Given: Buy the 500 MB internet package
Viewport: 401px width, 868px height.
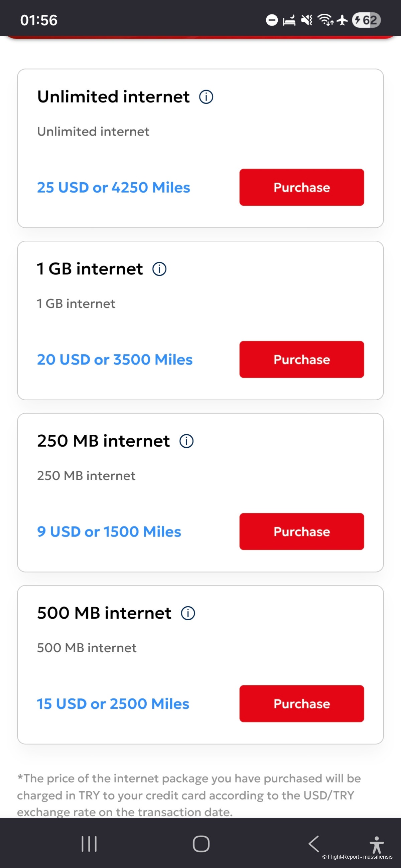Looking at the screenshot, I should tap(301, 703).
